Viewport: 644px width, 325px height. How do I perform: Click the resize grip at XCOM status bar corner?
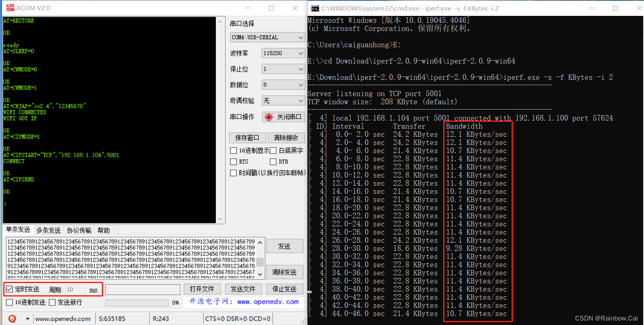(303, 321)
